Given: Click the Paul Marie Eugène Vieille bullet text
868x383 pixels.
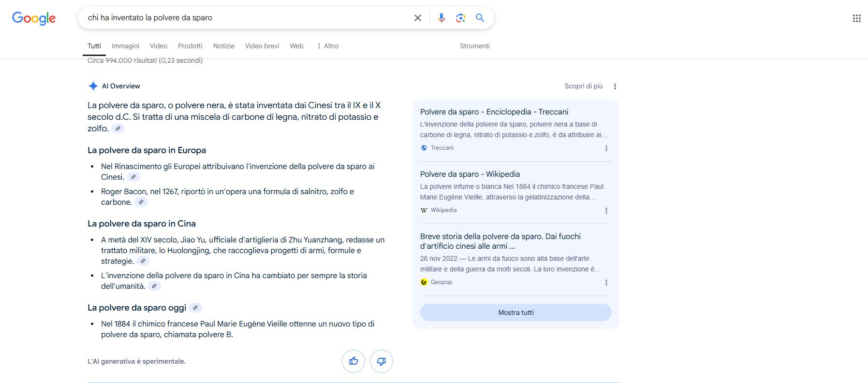Looking at the screenshot, I should [238, 329].
